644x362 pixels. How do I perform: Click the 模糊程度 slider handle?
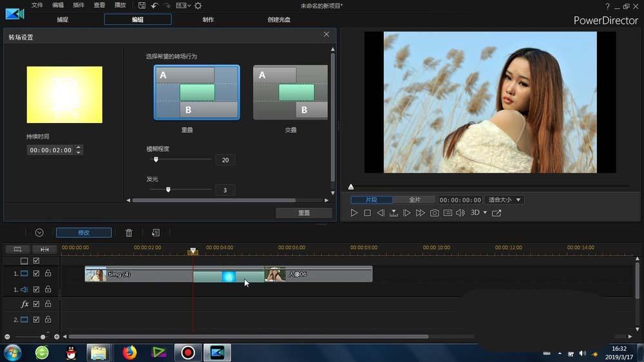[156, 159]
